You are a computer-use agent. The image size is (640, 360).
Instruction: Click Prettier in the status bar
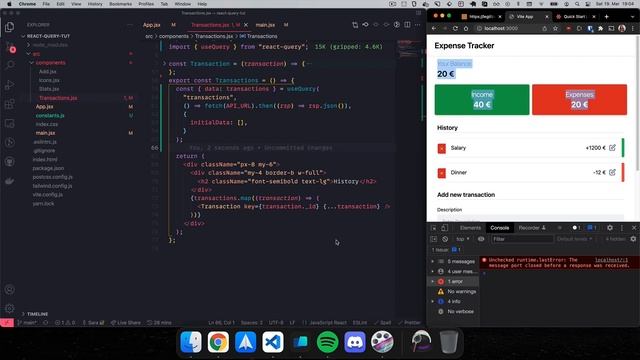click(409, 322)
